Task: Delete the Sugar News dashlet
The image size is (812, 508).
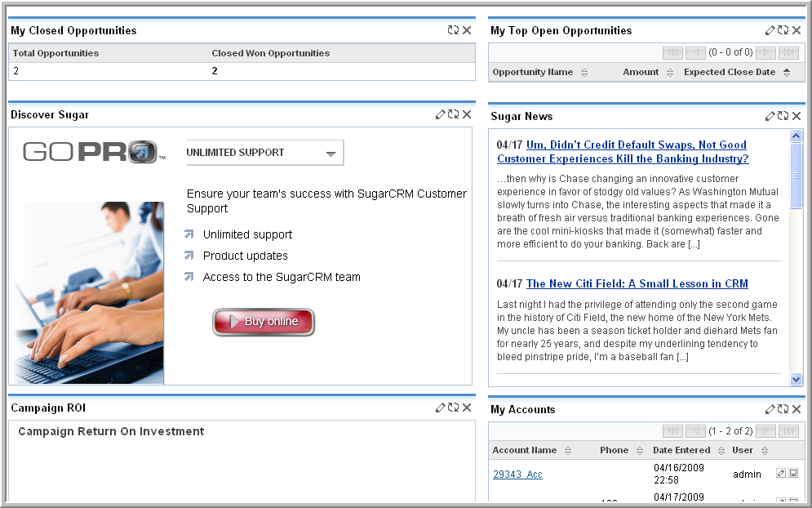Action: [x=796, y=116]
